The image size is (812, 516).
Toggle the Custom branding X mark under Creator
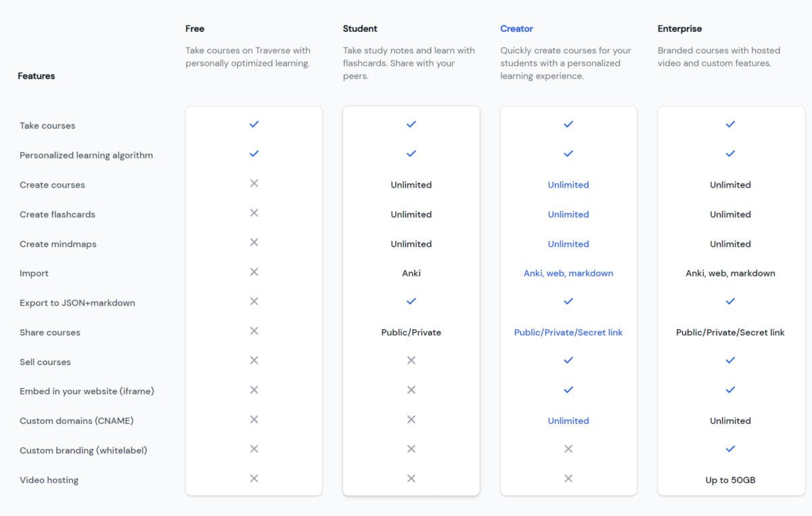(x=568, y=448)
